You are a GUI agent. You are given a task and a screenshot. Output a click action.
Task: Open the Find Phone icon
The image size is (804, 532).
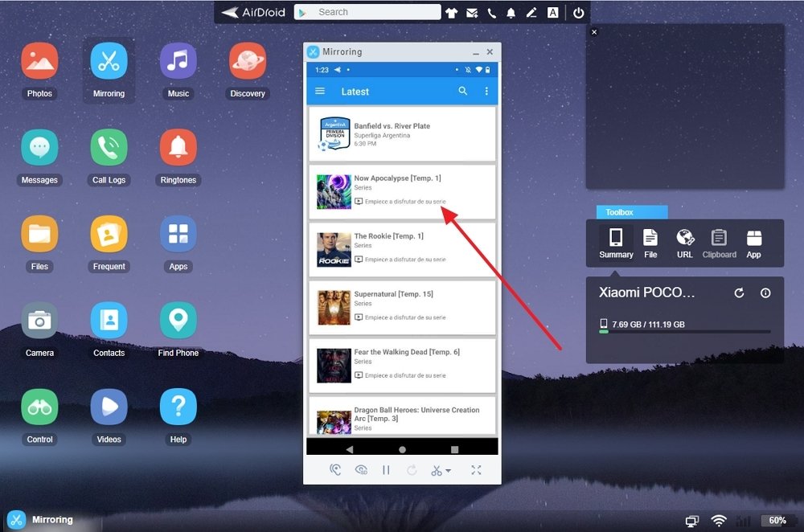[178, 321]
